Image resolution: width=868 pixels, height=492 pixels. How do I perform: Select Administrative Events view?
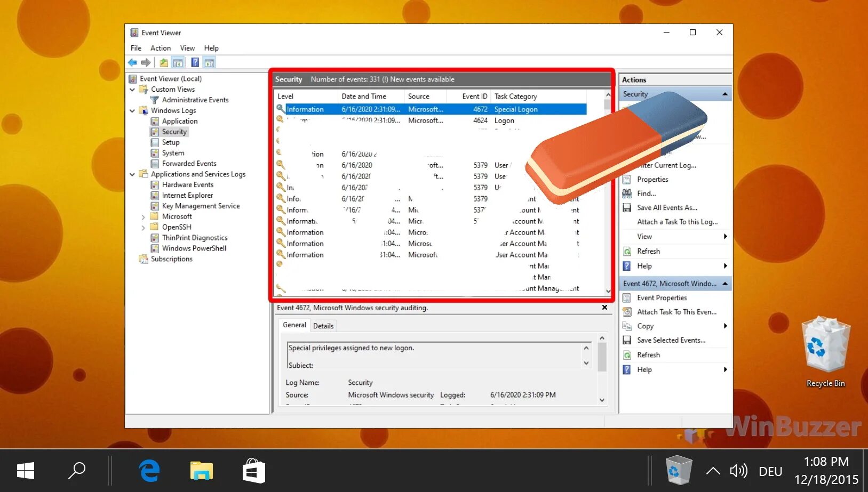point(195,100)
